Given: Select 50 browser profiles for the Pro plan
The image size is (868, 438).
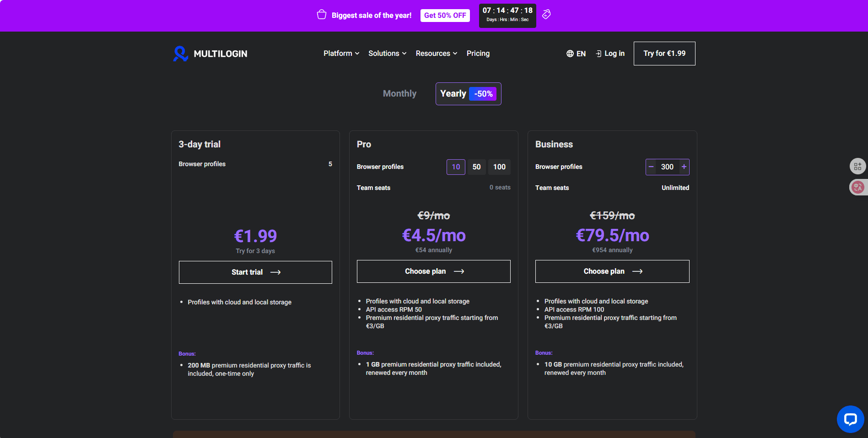Looking at the screenshot, I should pyautogui.click(x=476, y=167).
